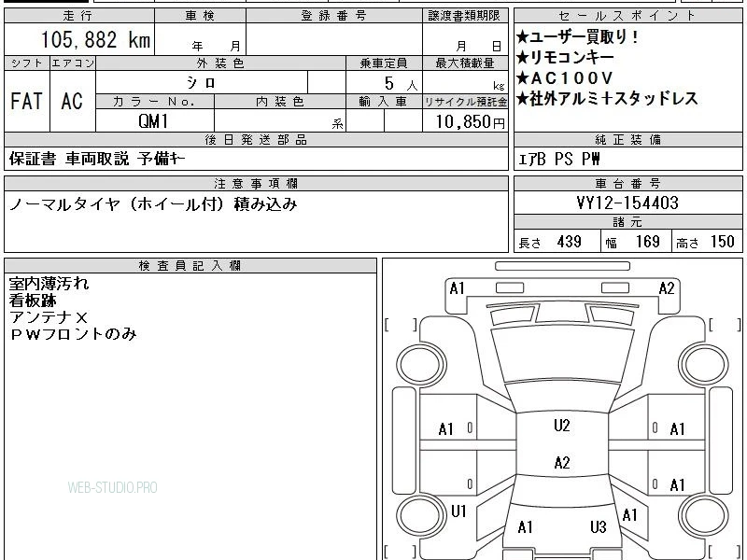Click the 純正装備 section header
The image size is (747, 560).
pos(627,139)
